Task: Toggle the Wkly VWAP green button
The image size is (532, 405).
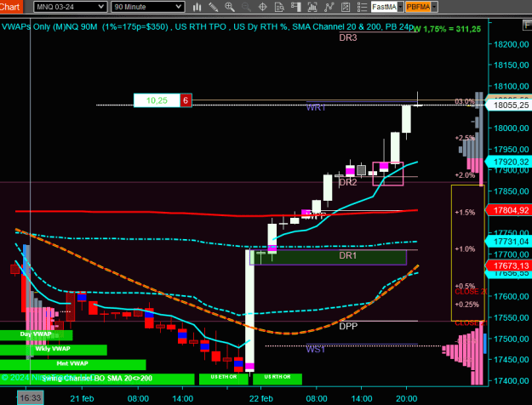Action: click(x=54, y=350)
